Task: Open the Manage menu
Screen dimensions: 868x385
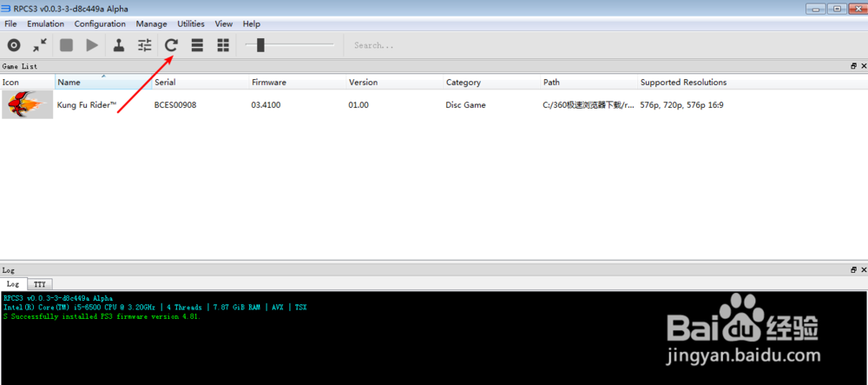Action: (x=151, y=23)
